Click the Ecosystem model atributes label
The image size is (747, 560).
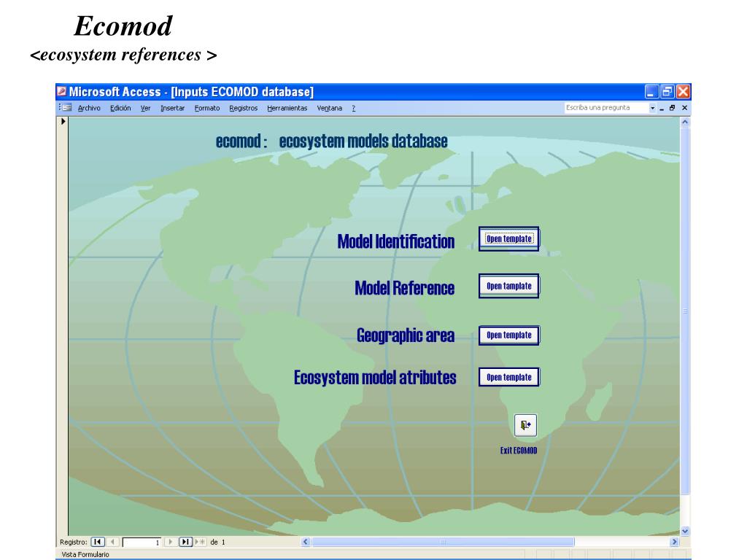[x=375, y=378]
